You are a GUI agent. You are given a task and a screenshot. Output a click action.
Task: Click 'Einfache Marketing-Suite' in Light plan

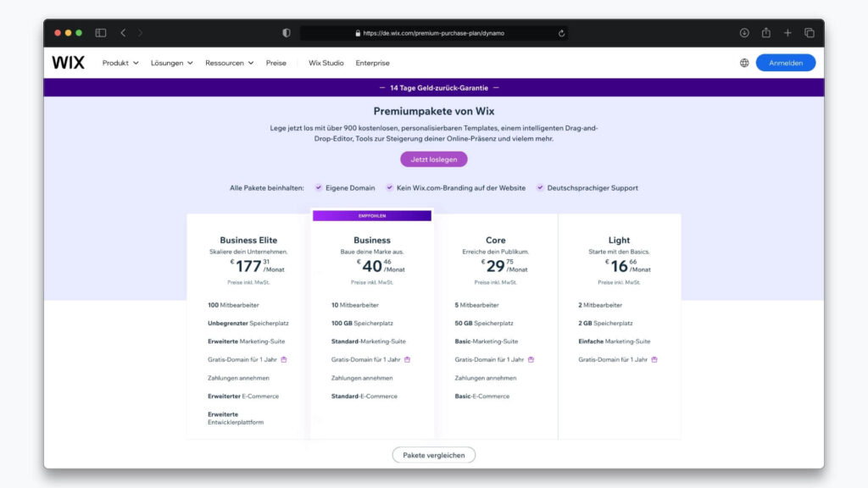point(615,341)
